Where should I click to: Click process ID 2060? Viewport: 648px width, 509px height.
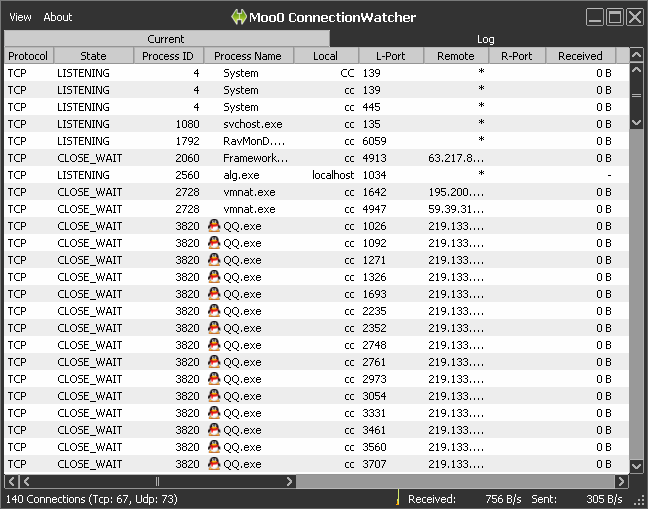point(187,158)
